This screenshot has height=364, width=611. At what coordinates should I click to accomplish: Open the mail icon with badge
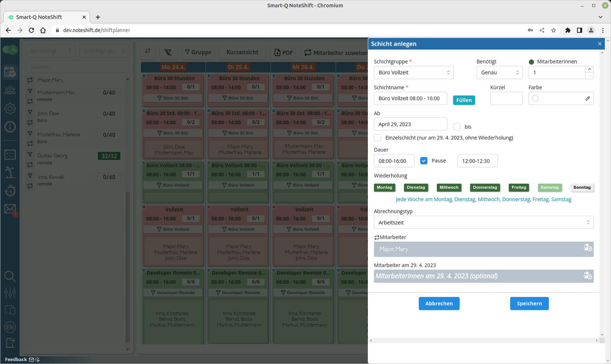pos(10,209)
